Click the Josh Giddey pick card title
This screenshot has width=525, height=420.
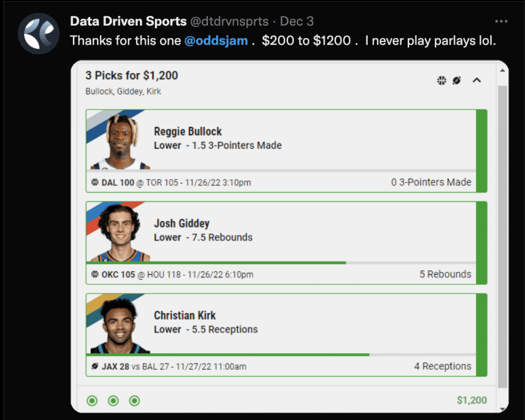(182, 224)
